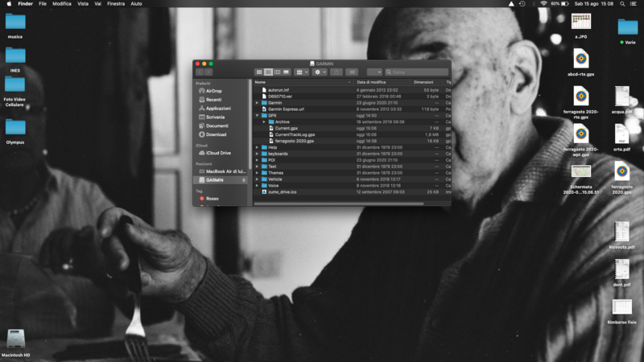644x362 pixels.
Task: Sort by Nome column header
Action: point(303,82)
